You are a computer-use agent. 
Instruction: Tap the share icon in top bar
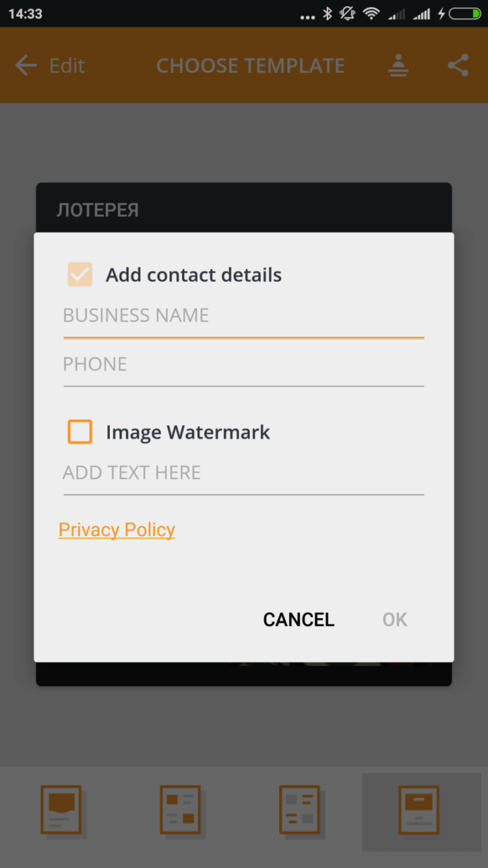click(458, 65)
